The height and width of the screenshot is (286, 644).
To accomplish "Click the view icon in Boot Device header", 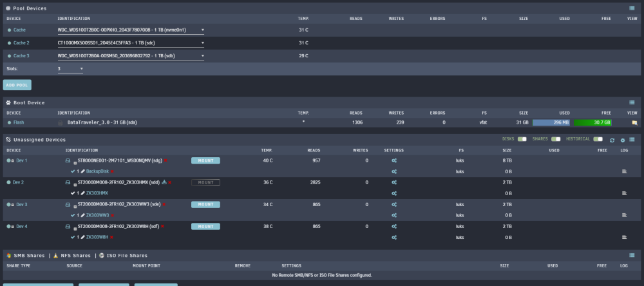I will pyautogui.click(x=632, y=102).
